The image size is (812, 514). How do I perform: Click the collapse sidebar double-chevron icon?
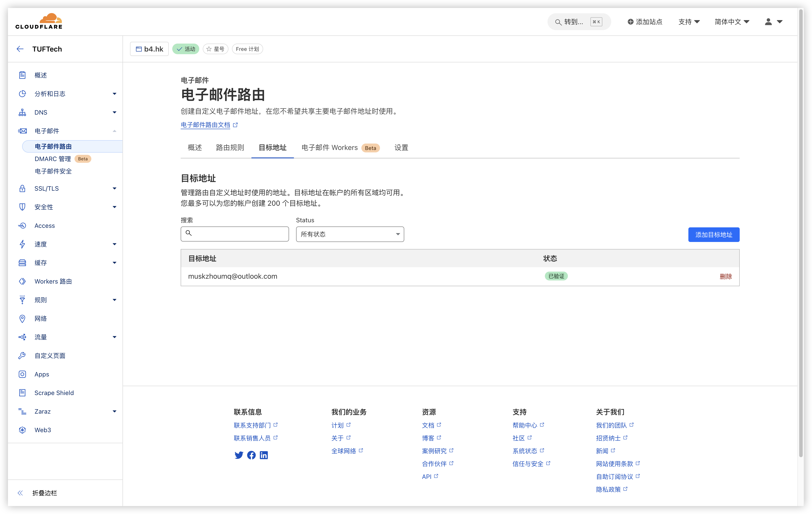20,493
